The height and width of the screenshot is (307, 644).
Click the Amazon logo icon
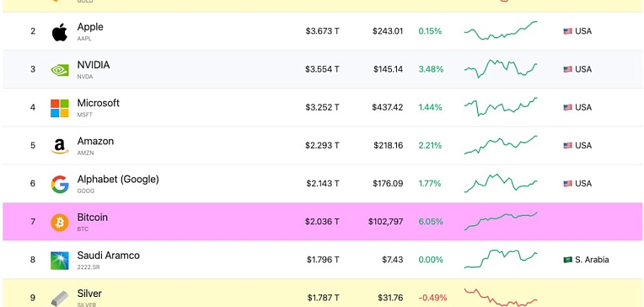coord(60,146)
